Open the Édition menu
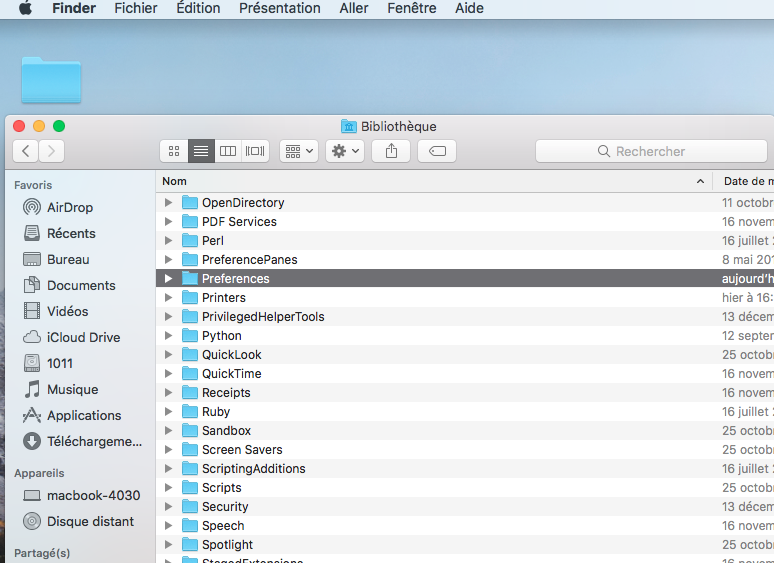 pyautogui.click(x=198, y=8)
